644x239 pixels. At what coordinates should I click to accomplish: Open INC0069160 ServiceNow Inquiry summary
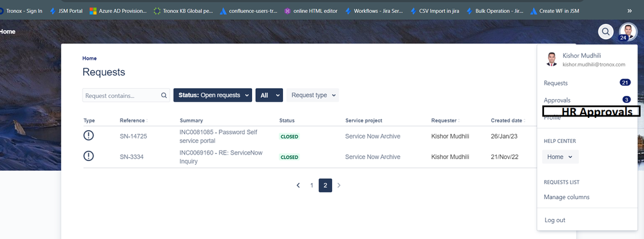[221, 157]
